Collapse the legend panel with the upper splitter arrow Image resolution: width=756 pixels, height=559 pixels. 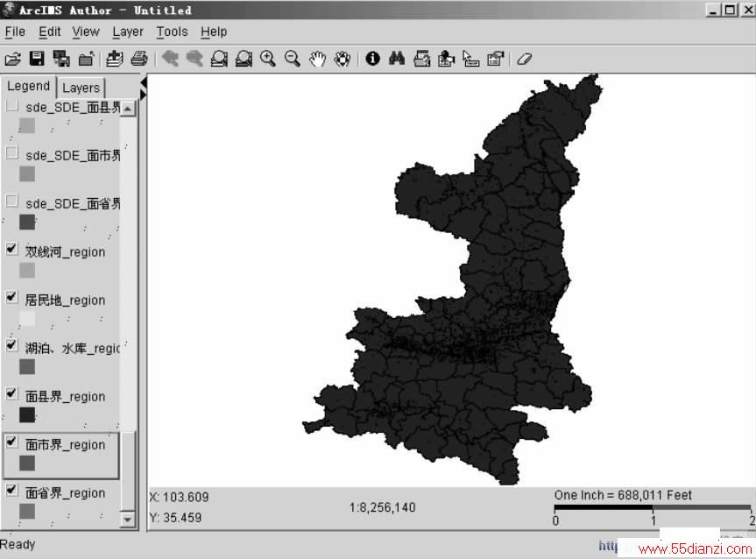[143, 82]
